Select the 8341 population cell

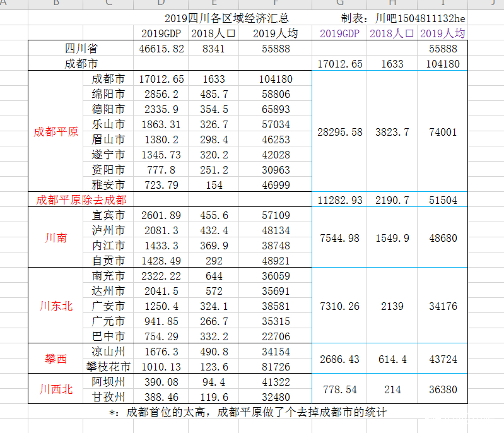tap(213, 49)
